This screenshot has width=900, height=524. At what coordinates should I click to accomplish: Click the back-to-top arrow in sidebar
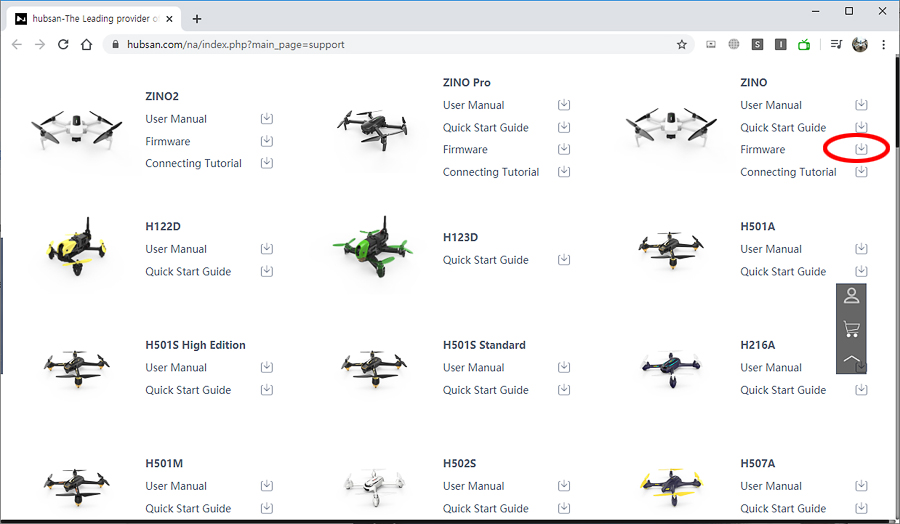851,359
